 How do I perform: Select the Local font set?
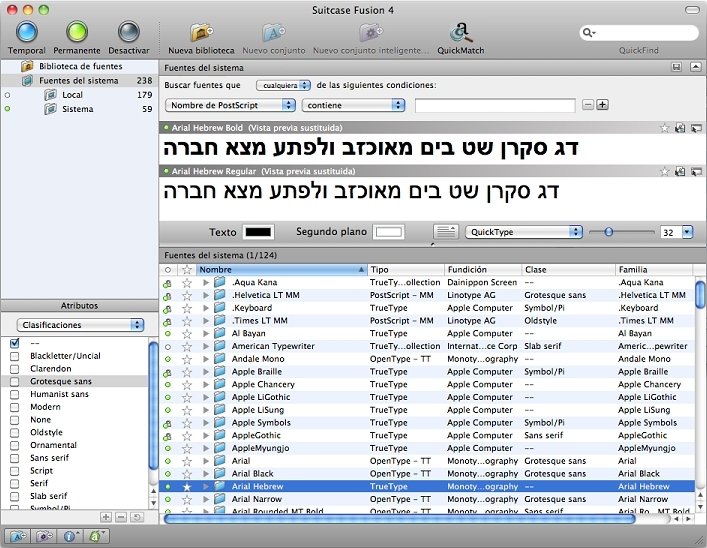[79, 95]
